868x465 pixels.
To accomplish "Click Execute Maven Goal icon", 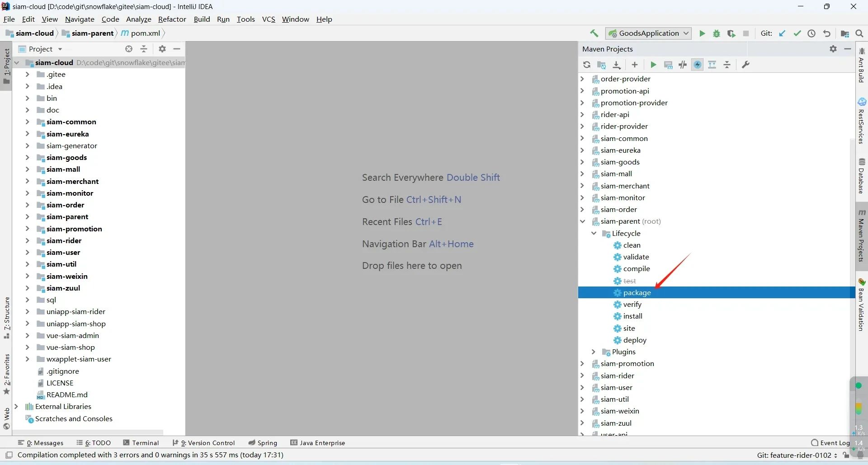I will (668, 65).
